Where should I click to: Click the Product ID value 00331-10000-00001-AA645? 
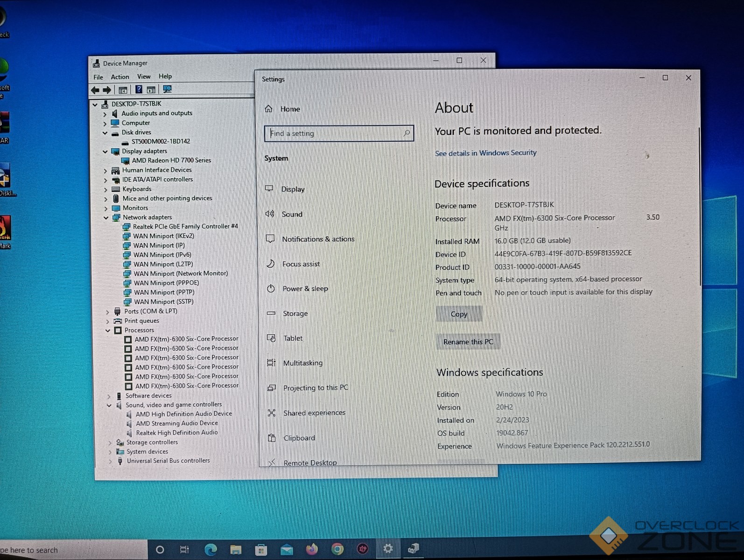(538, 266)
